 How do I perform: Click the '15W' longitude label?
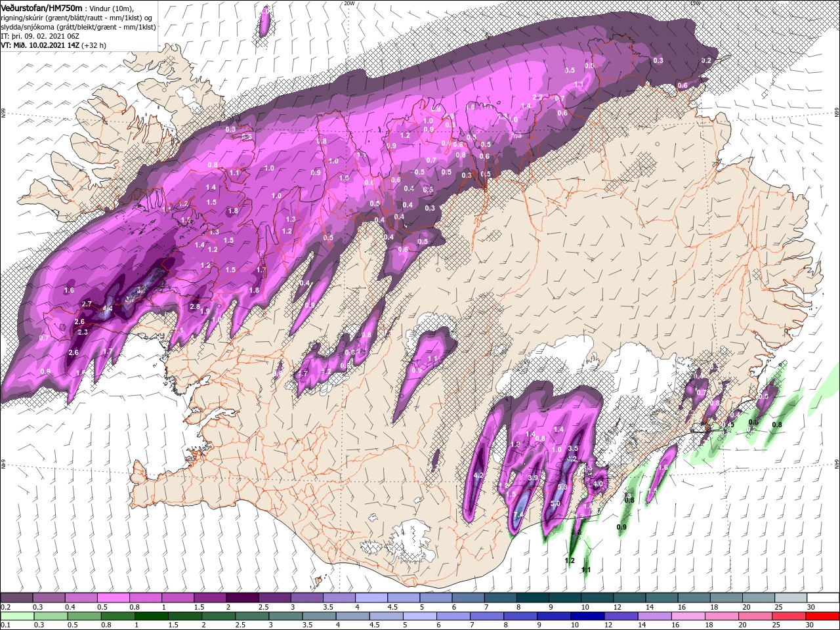695,3
